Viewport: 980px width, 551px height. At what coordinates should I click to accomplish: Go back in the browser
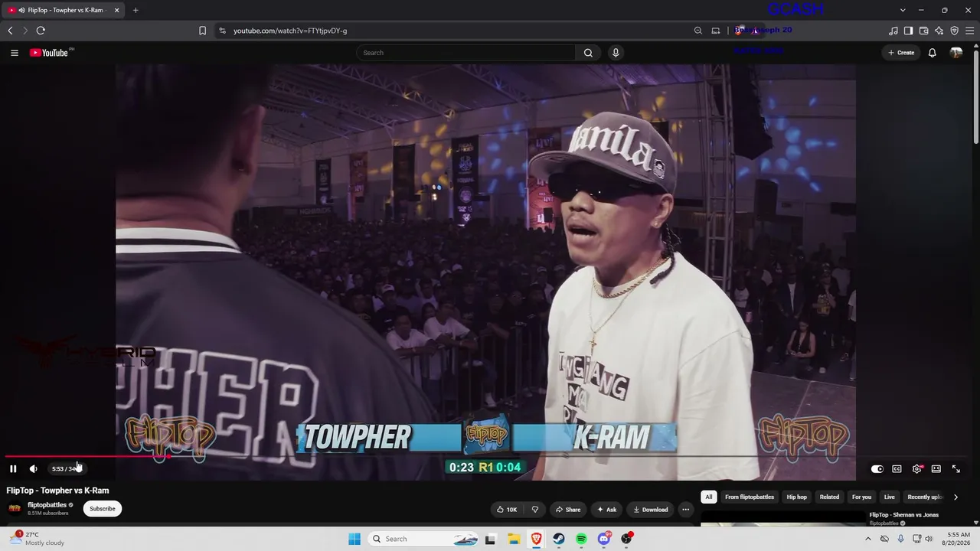tap(10, 31)
